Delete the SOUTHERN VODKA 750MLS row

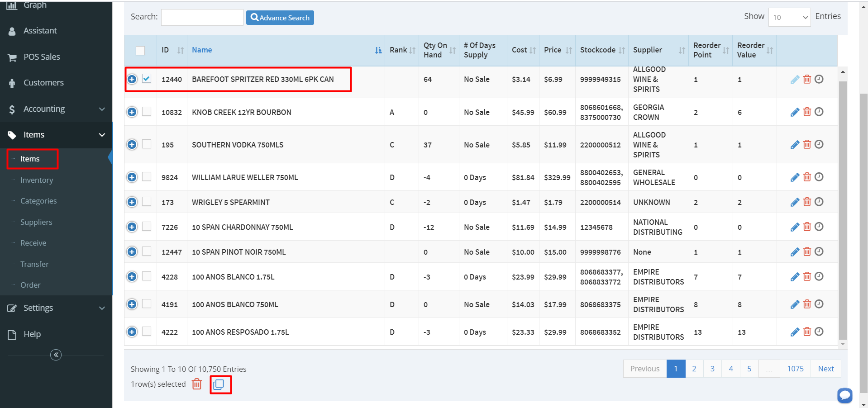coord(807,145)
